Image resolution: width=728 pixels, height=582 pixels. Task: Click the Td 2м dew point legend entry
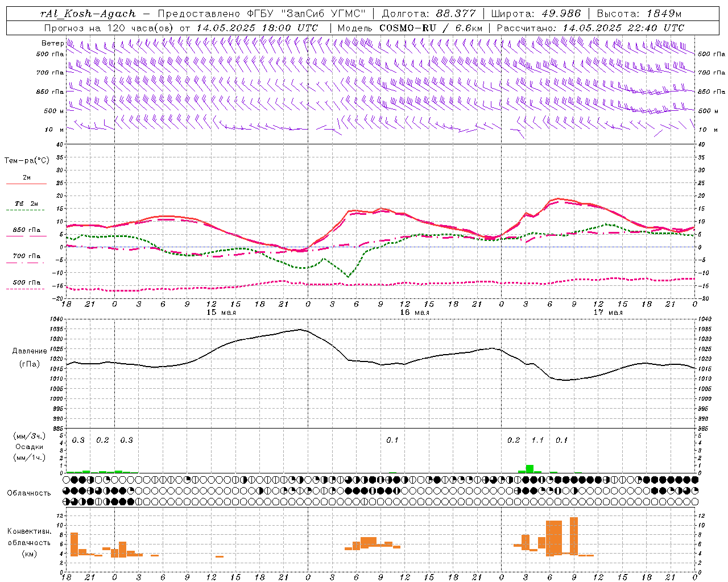pyautogui.click(x=26, y=203)
